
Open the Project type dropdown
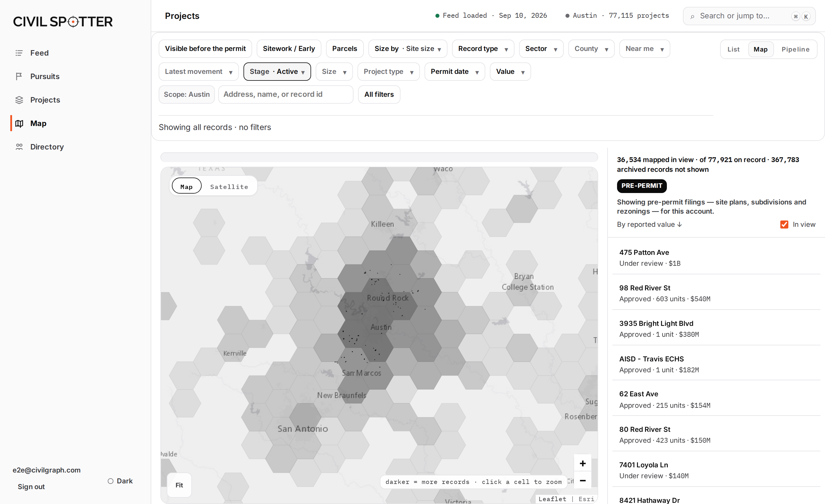tap(388, 72)
